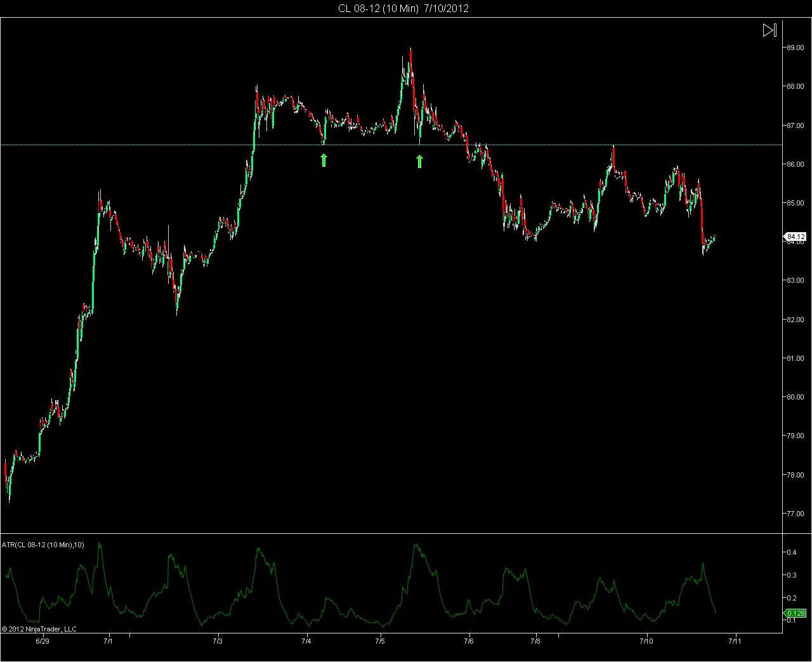Click the 79.00 price axis label
812x662 pixels.
[x=796, y=436]
